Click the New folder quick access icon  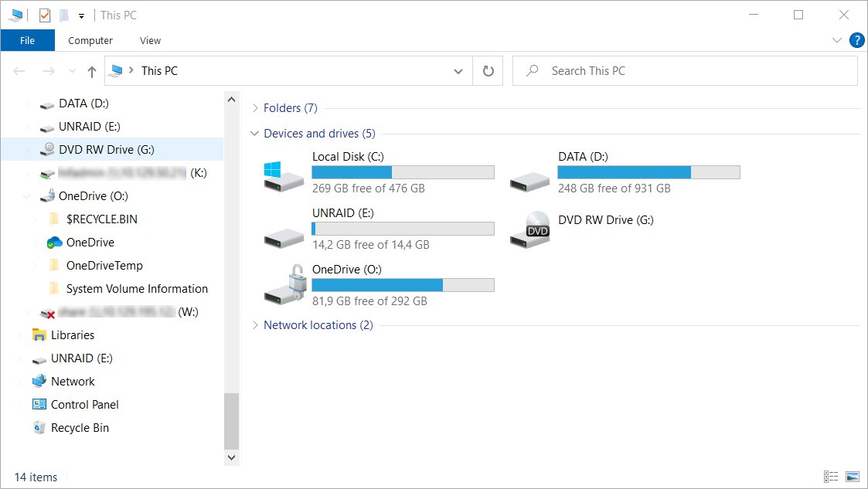[64, 15]
